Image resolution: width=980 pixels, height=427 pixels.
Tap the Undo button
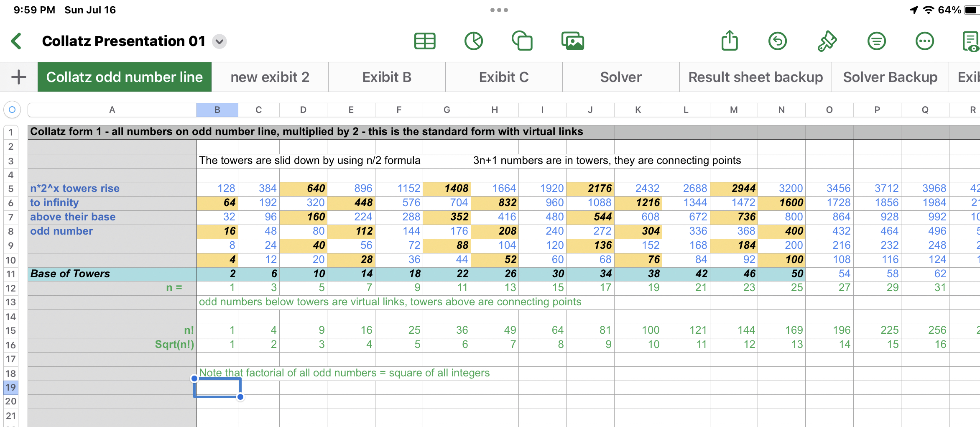click(778, 41)
